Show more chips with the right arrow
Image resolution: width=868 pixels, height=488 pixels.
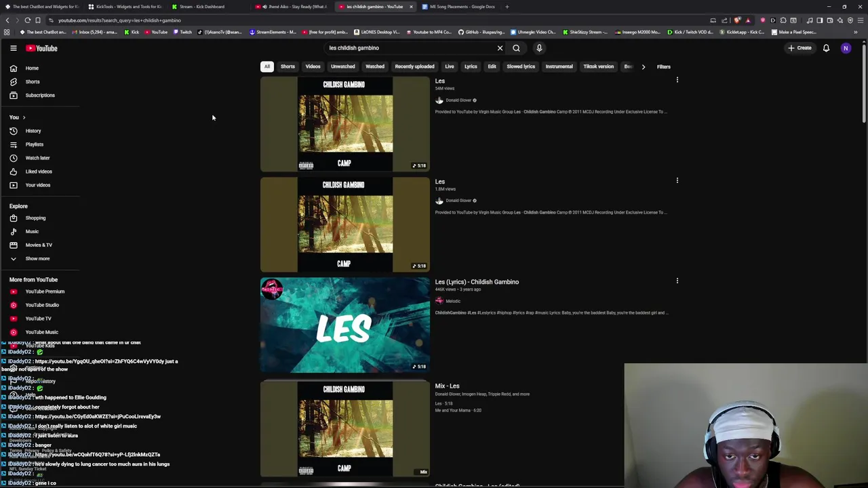point(643,66)
